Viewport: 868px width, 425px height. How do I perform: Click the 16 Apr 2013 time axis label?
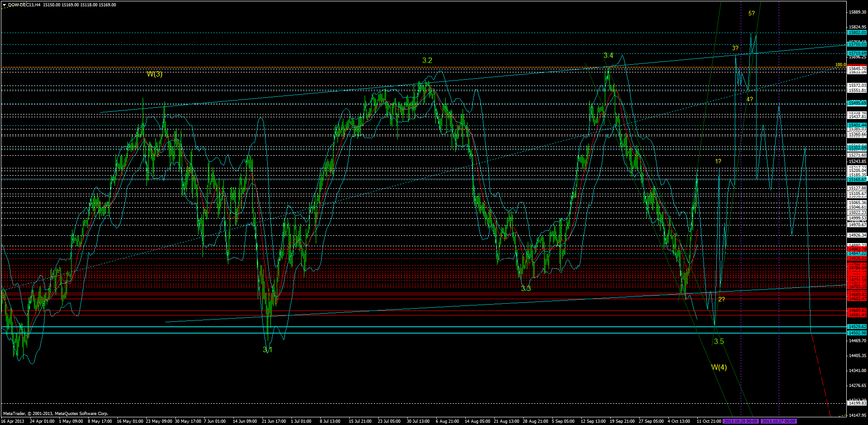tap(13, 421)
